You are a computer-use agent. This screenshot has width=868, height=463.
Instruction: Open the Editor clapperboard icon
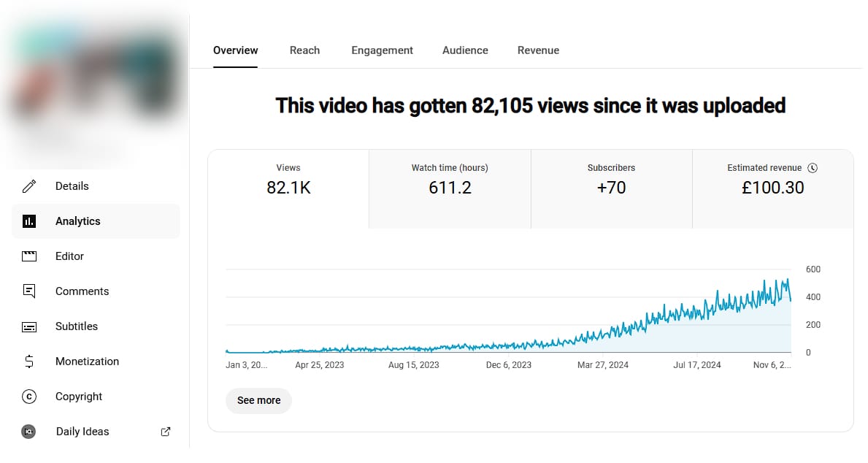(29, 256)
